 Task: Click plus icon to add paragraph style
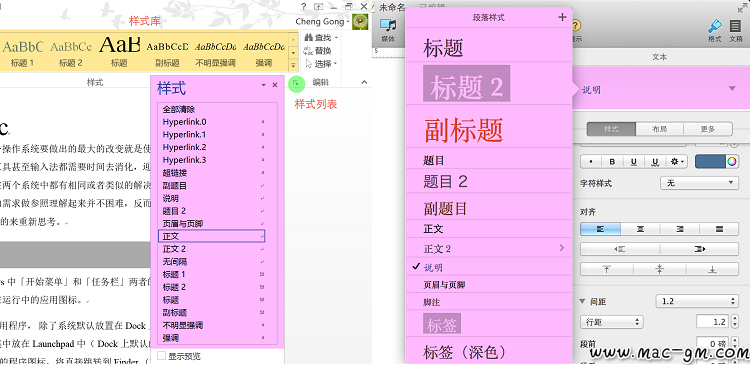point(562,17)
